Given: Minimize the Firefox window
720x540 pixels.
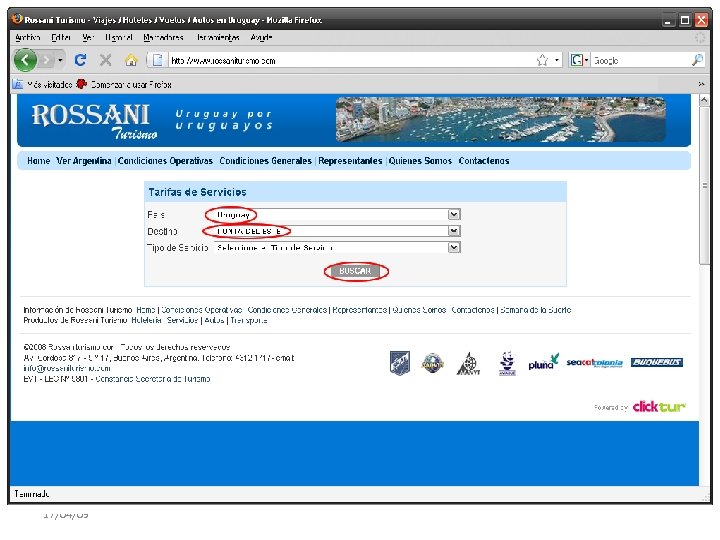Looking at the screenshot, I should pyautogui.click(x=668, y=20).
